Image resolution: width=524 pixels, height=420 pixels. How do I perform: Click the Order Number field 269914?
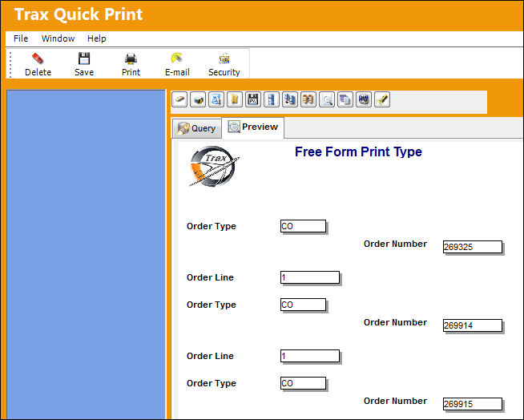(473, 325)
